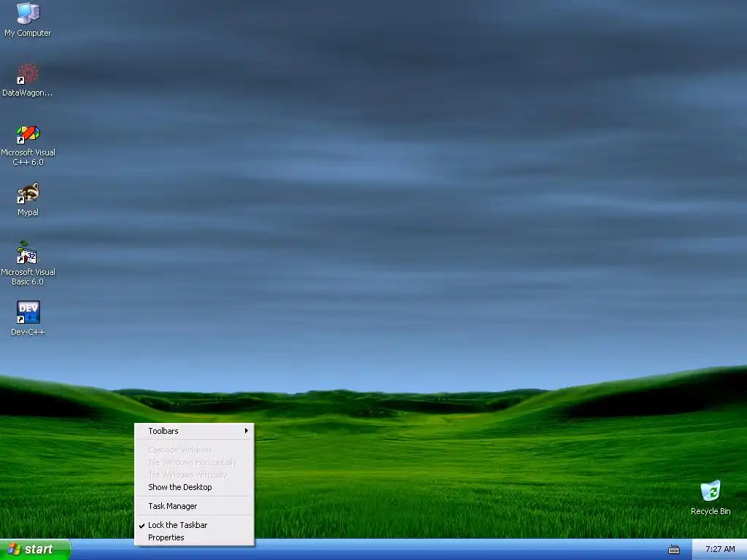This screenshot has height=560, width=747.
Task: Select the My Computer desktop icon
Action: click(28, 13)
